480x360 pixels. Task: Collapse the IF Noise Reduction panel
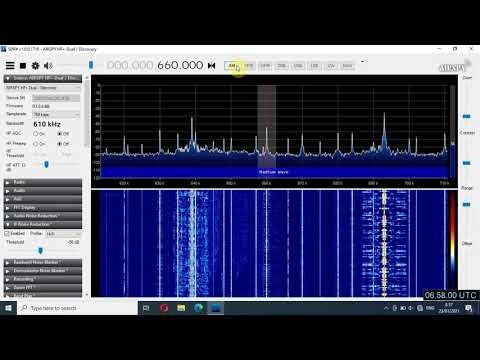pyautogui.click(x=43, y=224)
